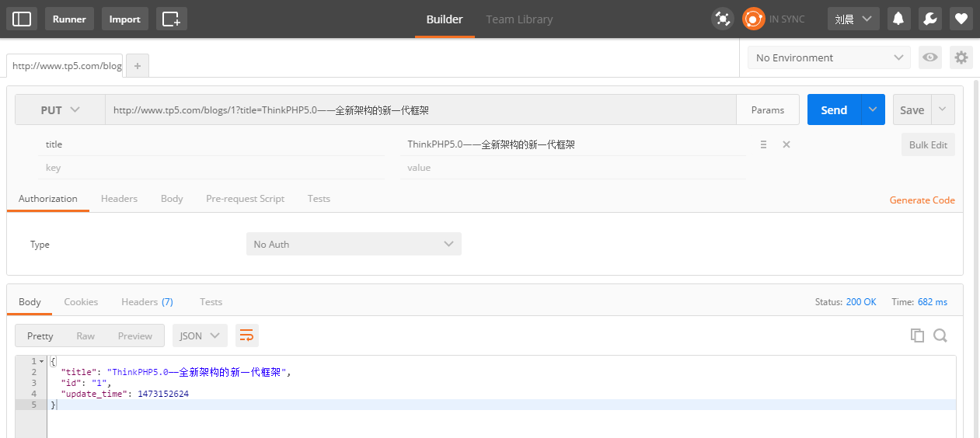980x438 pixels.
Task: Open response Headers (7) tab
Action: pos(147,302)
